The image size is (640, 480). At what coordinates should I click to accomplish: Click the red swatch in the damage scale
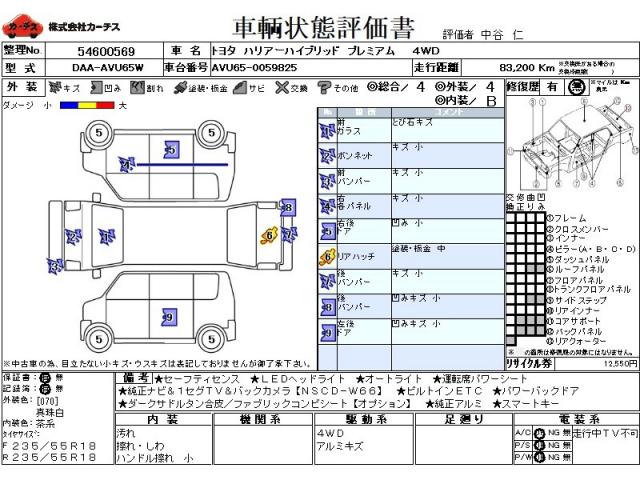[x=105, y=105]
